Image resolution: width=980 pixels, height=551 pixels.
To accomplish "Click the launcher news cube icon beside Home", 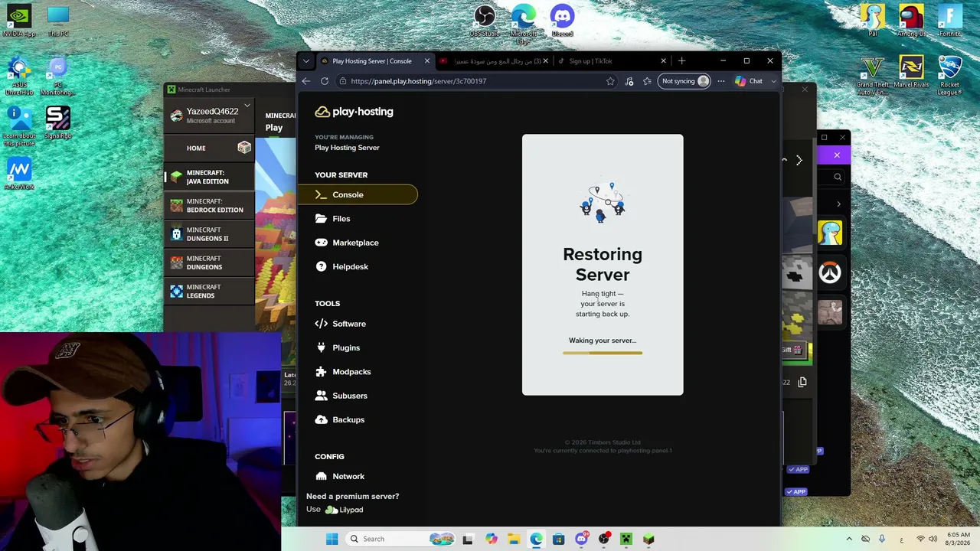I will tap(244, 147).
